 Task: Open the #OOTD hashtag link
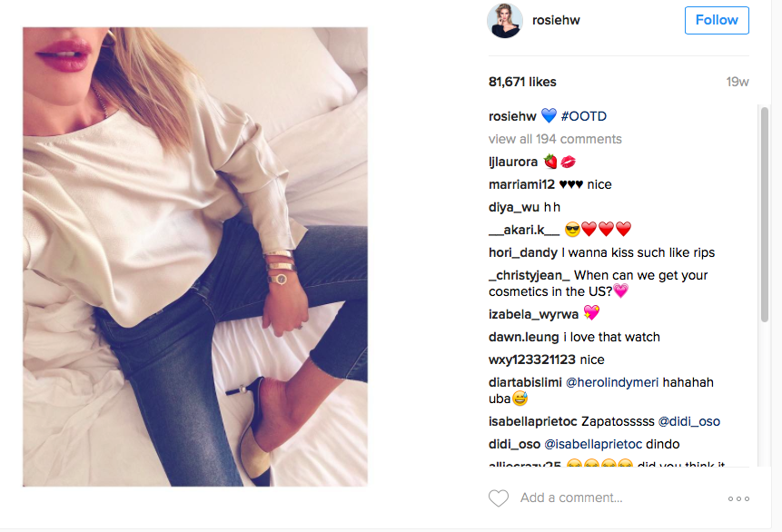[x=583, y=116]
